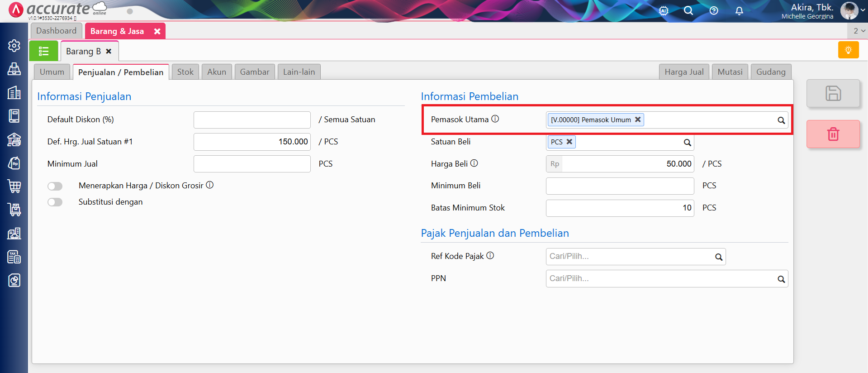Click the Minimum Jual input field
The image size is (868, 373).
252,164
